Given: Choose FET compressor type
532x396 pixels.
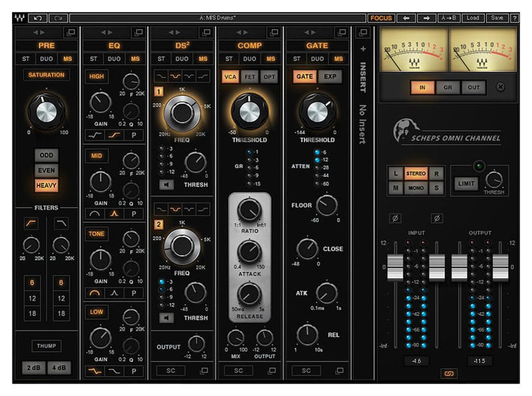Looking at the screenshot, I should coord(250,77).
